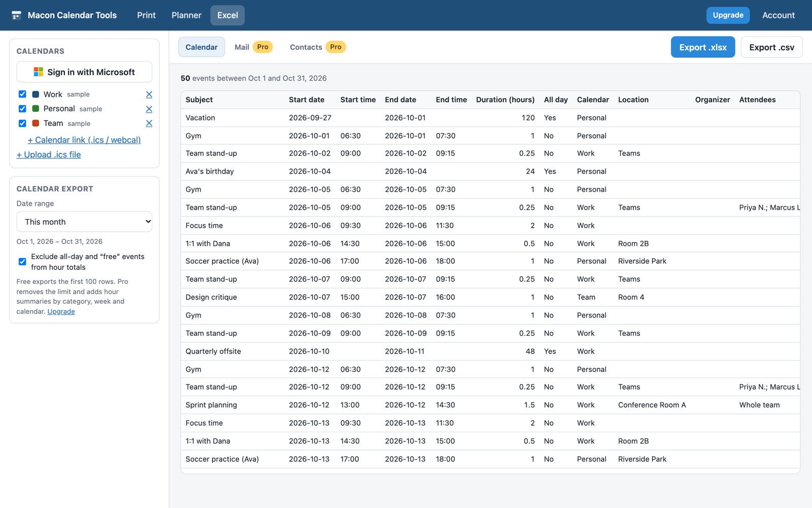Click the Personal calendar green color swatch
This screenshot has width=812, height=508.
[36, 109]
